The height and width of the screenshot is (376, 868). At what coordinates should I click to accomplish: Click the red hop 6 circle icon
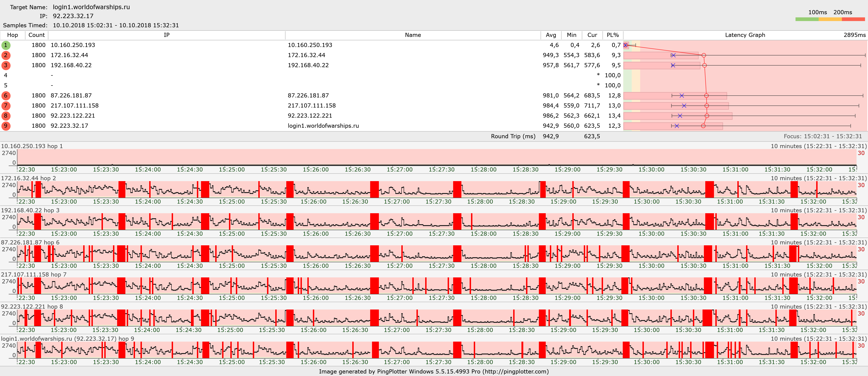click(6, 96)
